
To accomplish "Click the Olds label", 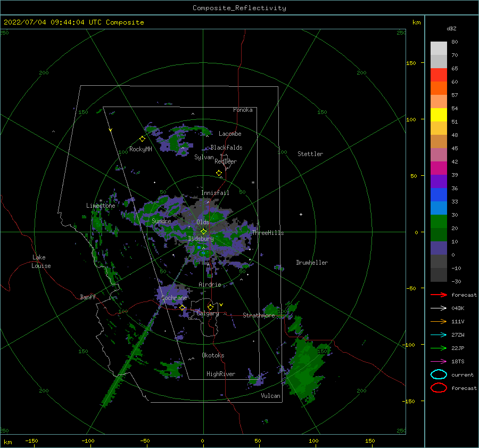I will [x=203, y=222].
